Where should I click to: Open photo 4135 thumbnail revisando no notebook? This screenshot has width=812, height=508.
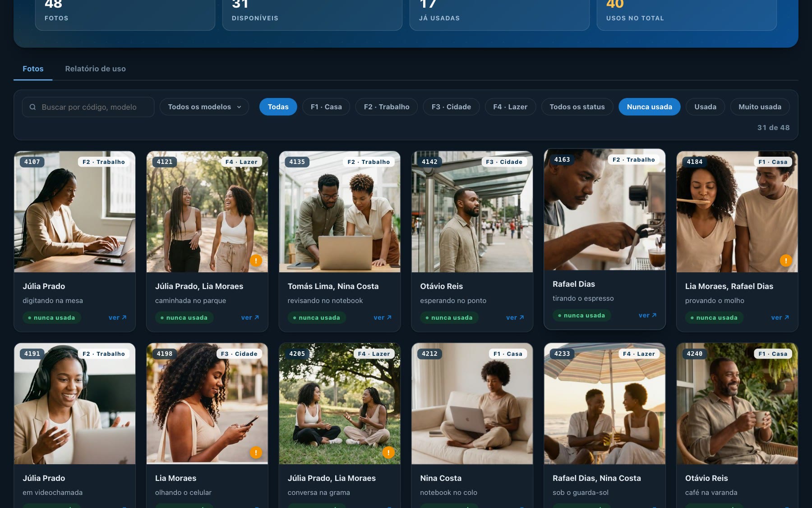tap(340, 212)
